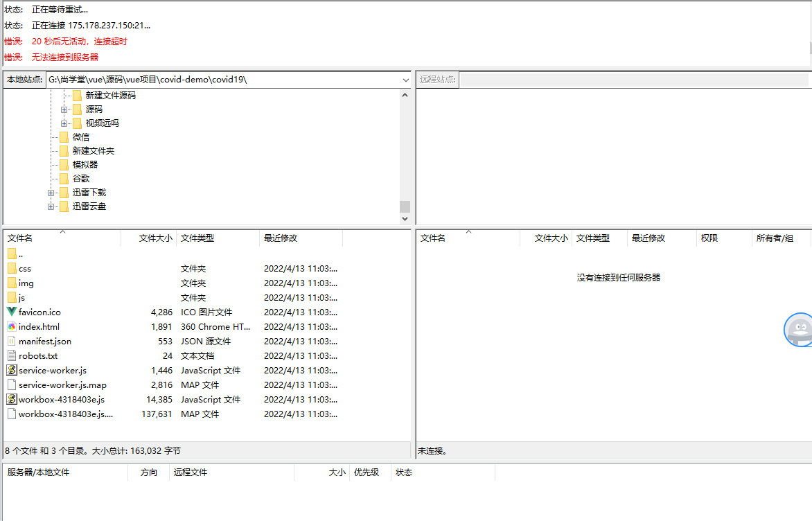Expand the 迅雷下载 tree node
The image size is (812, 521).
click(51, 193)
